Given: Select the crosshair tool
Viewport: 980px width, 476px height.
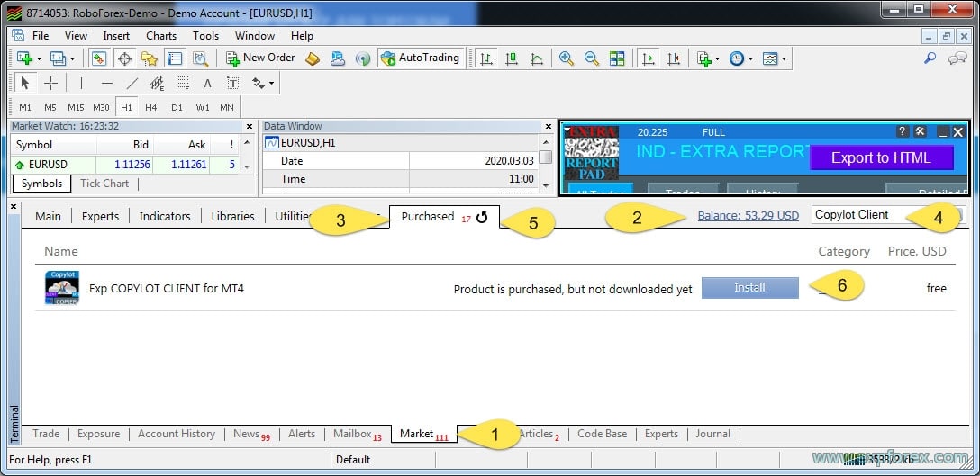Looking at the screenshot, I should [50, 83].
